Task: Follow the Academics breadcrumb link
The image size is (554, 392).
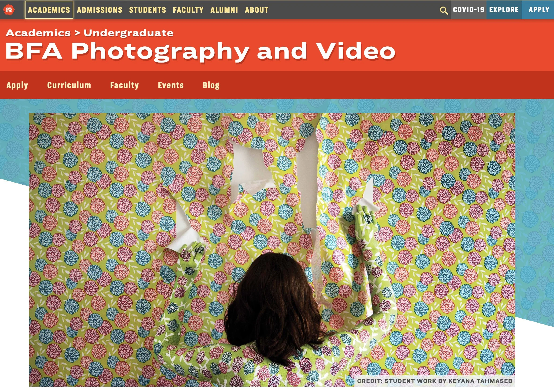Action: coord(38,33)
